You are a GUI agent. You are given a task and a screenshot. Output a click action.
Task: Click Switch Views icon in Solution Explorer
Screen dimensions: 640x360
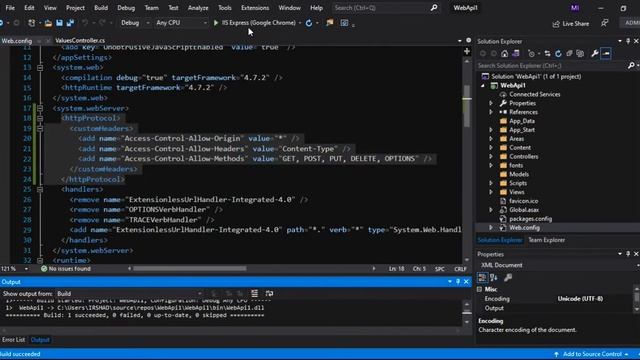[x=516, y=53]
